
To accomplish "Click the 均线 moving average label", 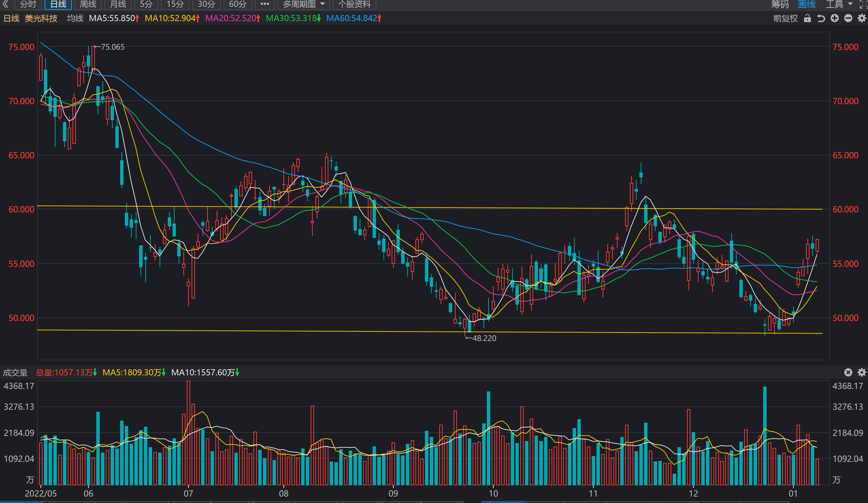I will pyautogui.click(x=75, y=18).
